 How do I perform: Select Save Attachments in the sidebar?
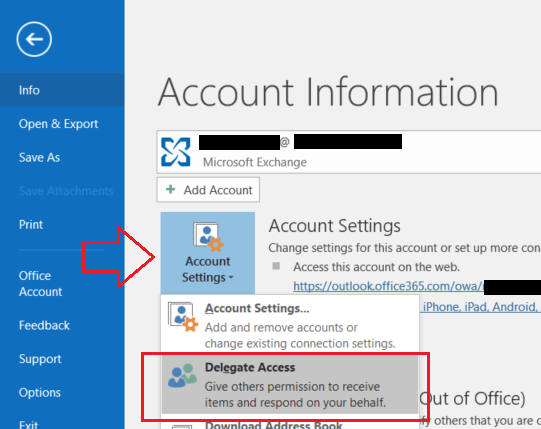click(x=66, y=191)
